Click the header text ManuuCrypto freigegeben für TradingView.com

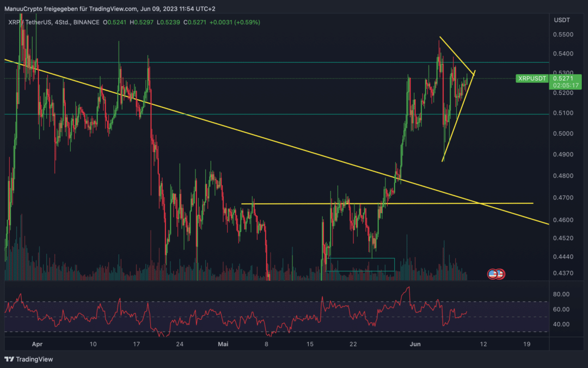tap(70, 9)
